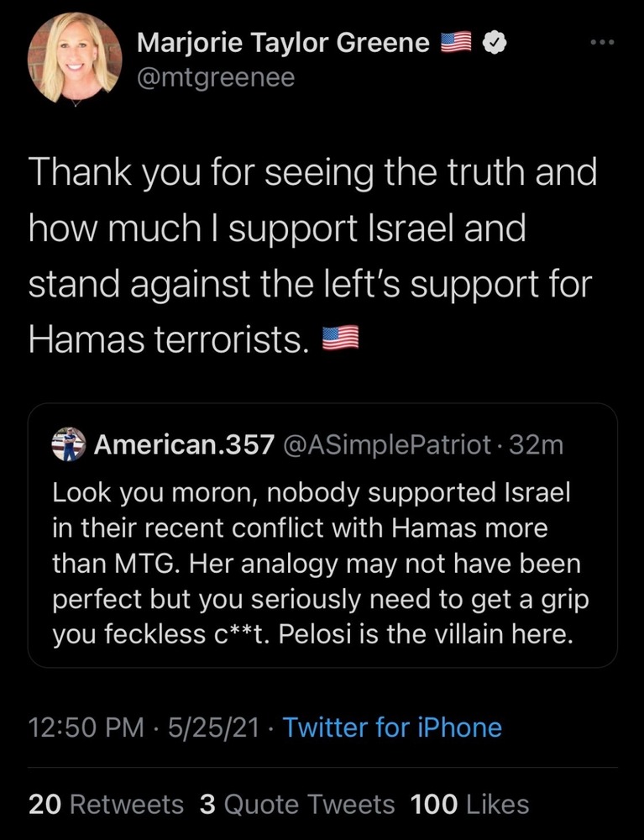View the 20 Retweets list
Image resolution: width=644 pixels, height=840 pixels.
coord(106,804)
